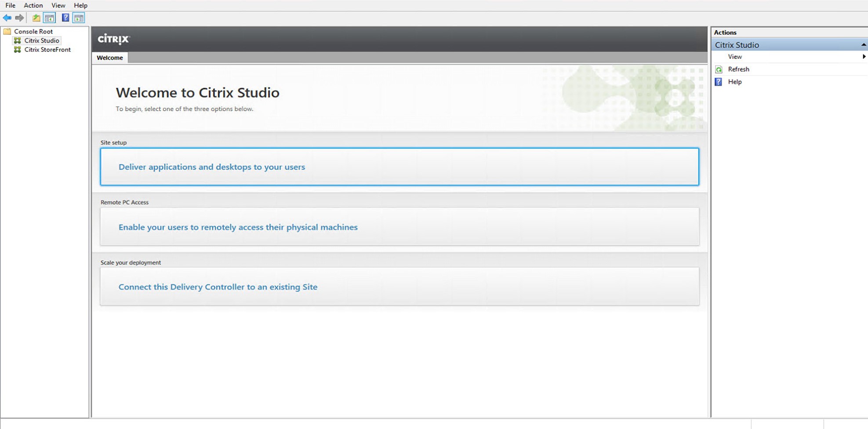Click the Welcome to Citrix Studio heading

(x=198, y=92)
